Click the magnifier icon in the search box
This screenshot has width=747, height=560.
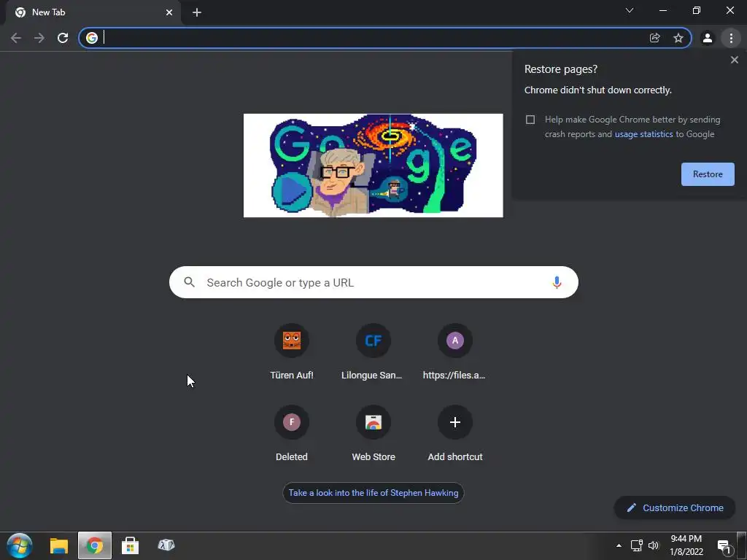[x=189, y=282]
